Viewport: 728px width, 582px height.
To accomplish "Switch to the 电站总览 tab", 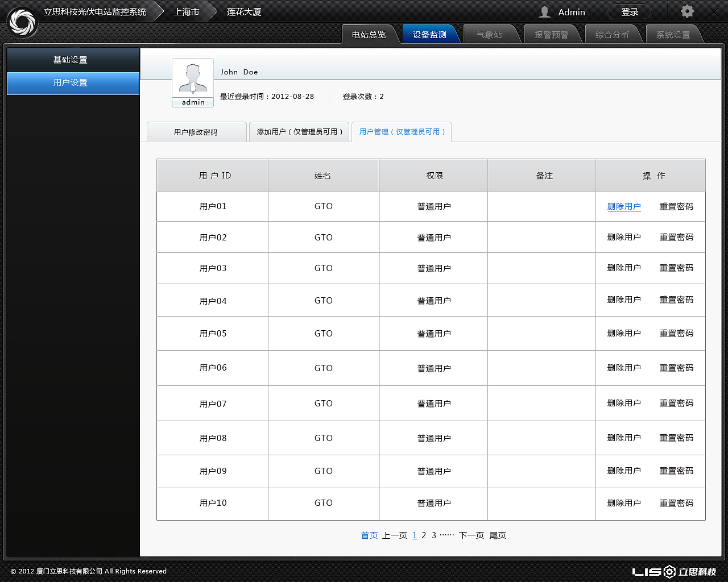I will tap(370, 34).
